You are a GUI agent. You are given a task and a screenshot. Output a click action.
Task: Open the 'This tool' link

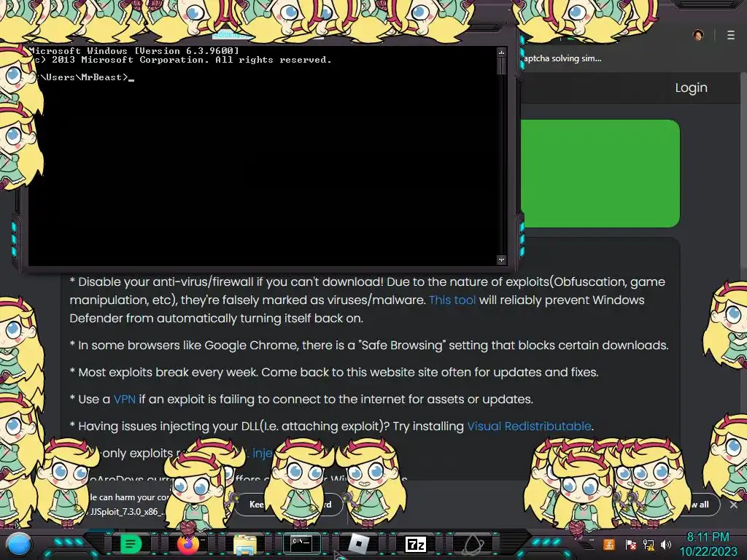click(x=452, y=300)
